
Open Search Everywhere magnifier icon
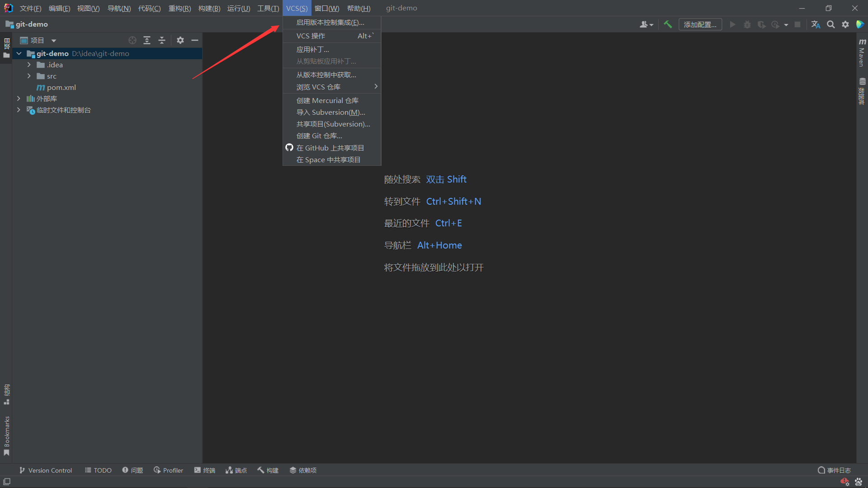pyautogui.click(x=831, y=24)
